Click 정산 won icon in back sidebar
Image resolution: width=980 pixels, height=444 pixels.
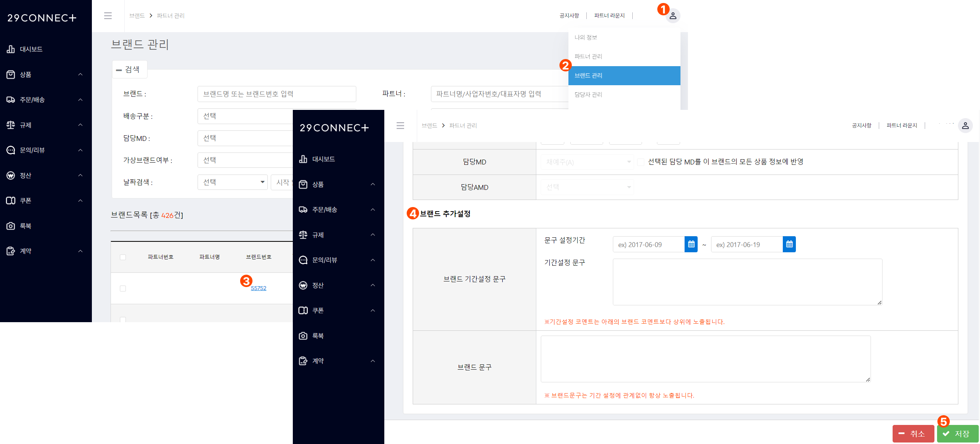tap(11, 175)
